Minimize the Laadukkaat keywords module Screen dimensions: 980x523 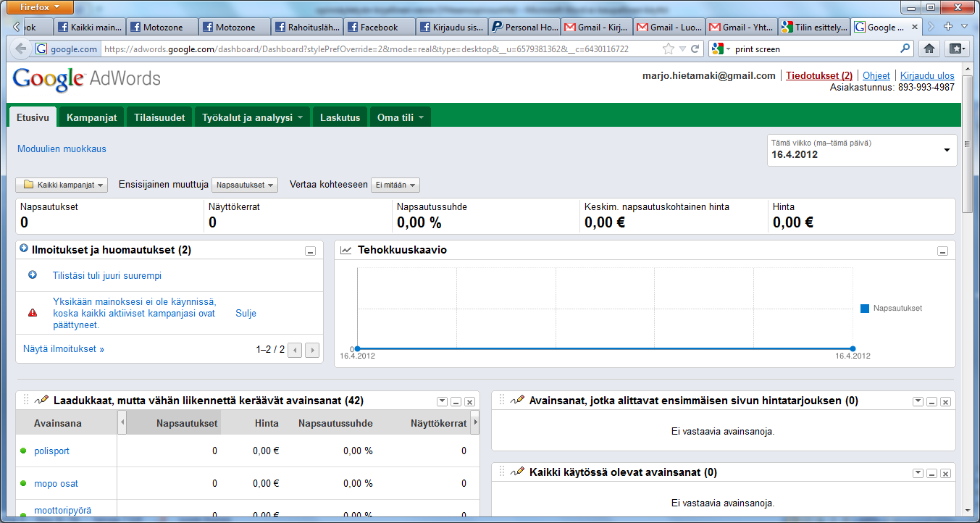point(456,401)
